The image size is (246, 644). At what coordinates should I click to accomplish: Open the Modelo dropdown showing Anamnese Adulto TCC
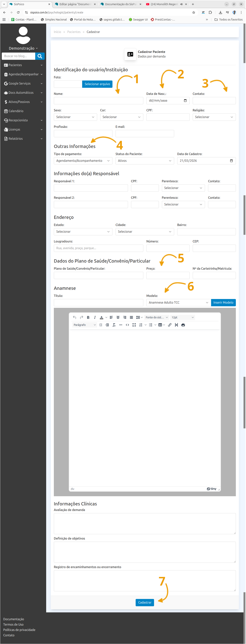pyautogui.click(x=179, y=302)
